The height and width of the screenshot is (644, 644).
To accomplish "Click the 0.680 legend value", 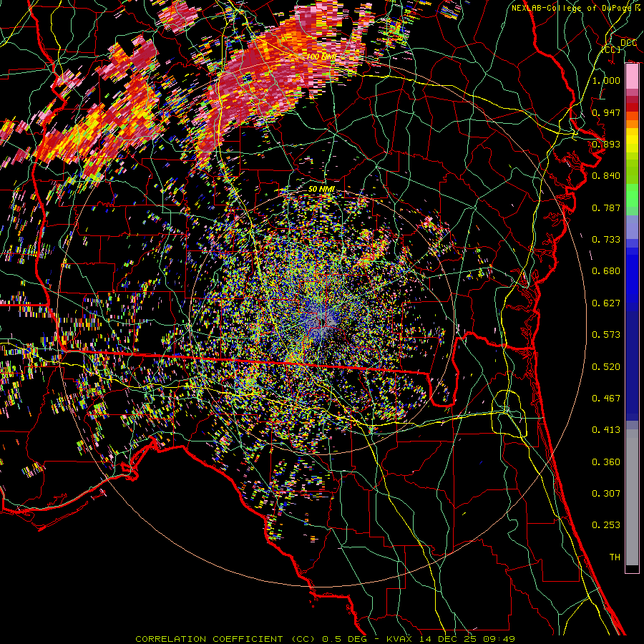I will point(606,271).
